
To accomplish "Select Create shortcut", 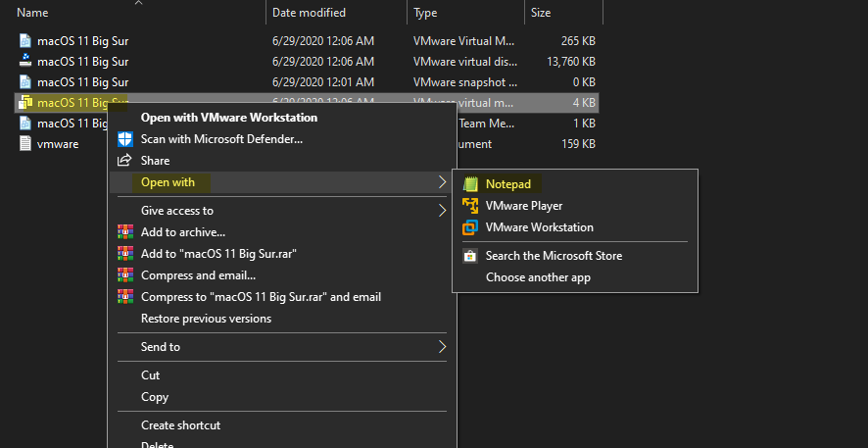I will [x=181, y=425].
